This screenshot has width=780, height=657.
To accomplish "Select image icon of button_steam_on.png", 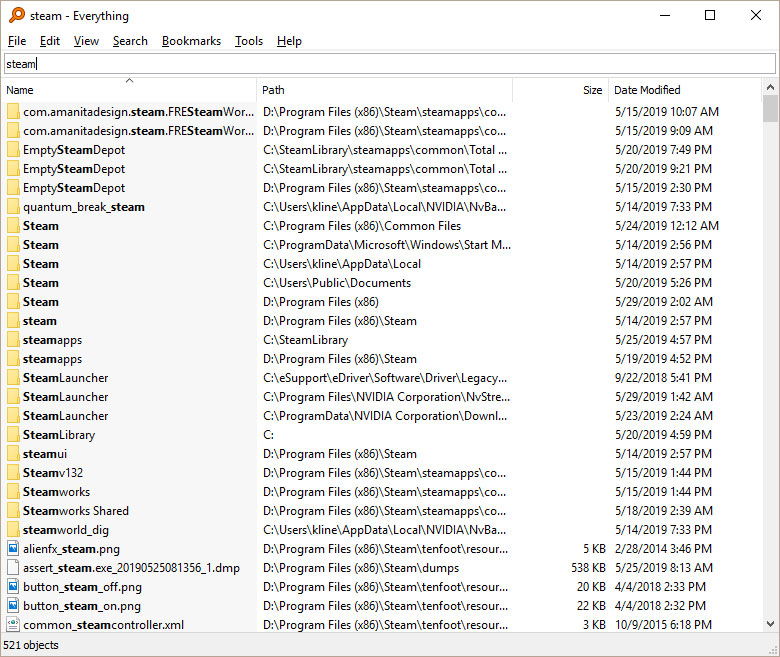I will (x=13, y=606).
